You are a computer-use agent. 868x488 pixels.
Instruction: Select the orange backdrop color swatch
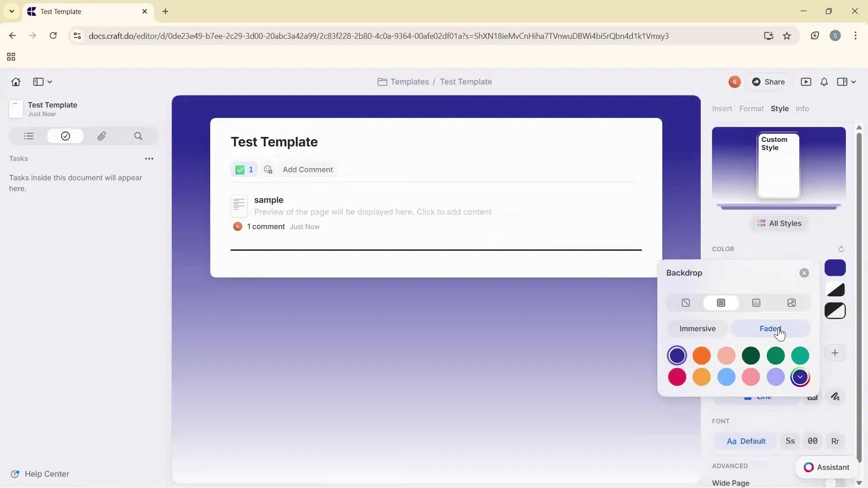pos(702,356)
